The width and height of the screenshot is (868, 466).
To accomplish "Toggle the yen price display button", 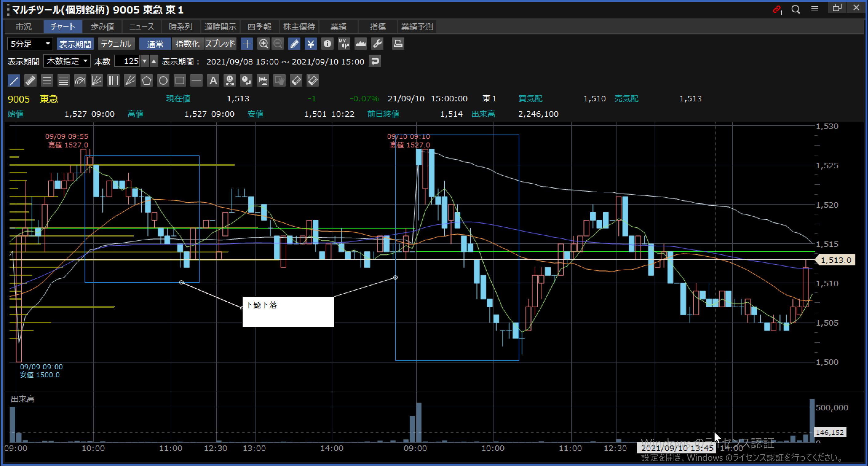I will (x=311, y=44).
